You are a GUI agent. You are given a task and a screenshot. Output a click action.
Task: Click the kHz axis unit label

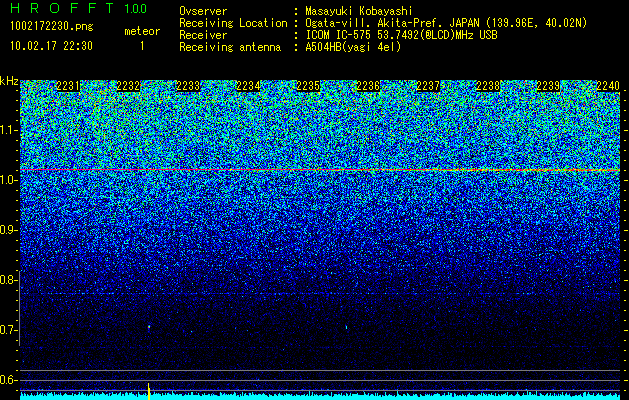(9, 81)
